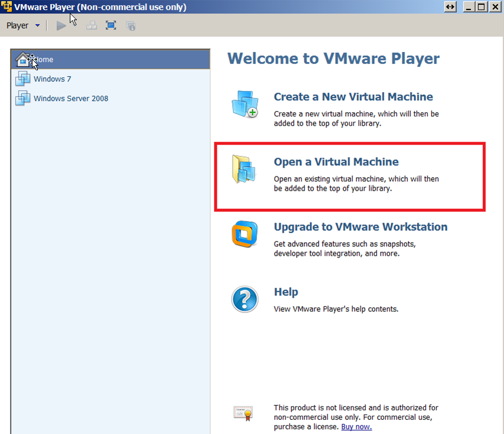Click the folder icon for opening VM

(x=243, y=169)
